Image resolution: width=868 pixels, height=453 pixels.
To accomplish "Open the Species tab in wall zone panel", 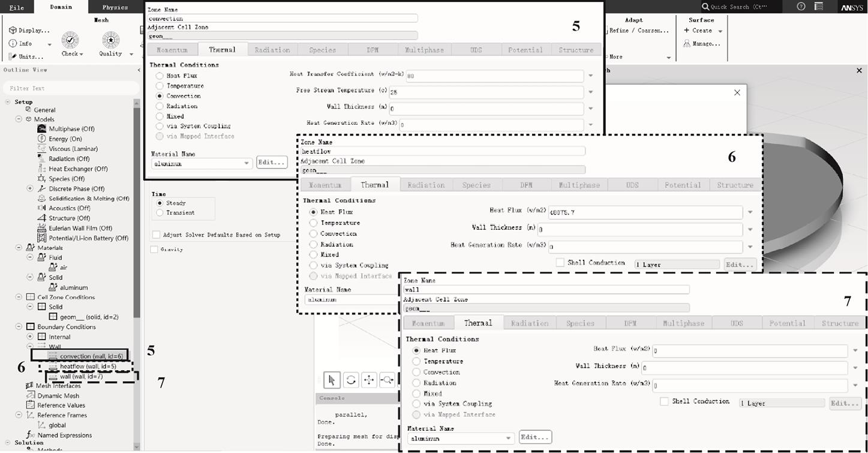I will [580, 323].
